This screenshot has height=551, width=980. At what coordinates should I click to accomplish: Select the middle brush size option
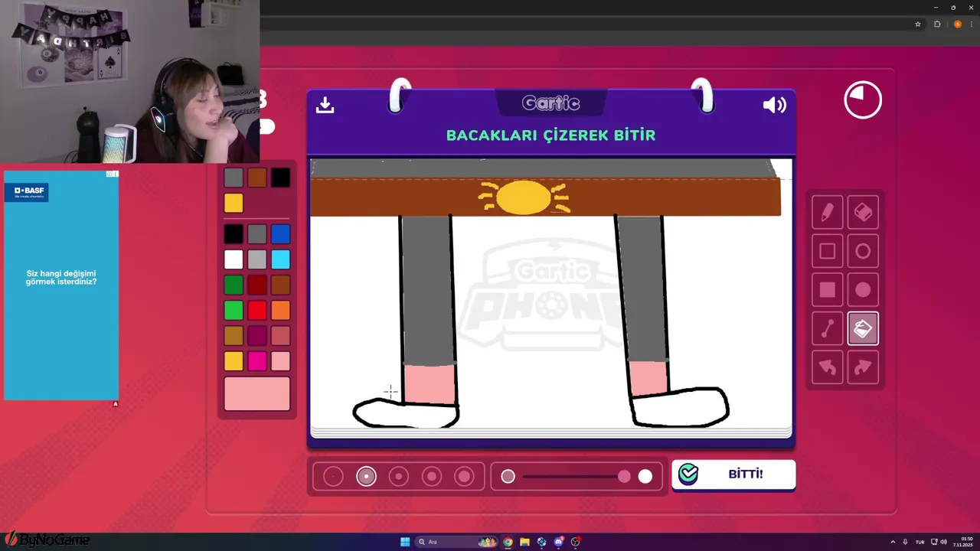399,477
